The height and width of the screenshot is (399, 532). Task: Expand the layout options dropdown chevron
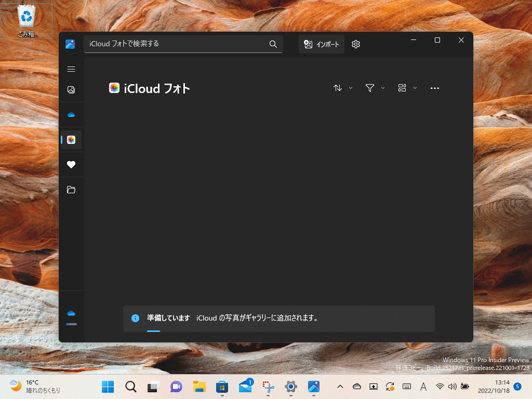(x=416, y=88)
